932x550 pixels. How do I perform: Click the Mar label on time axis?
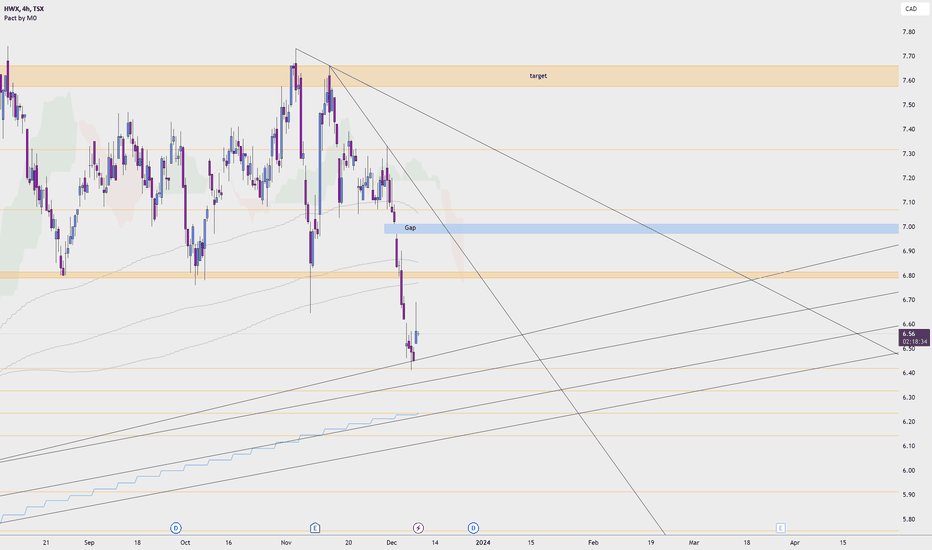point(694,543)
